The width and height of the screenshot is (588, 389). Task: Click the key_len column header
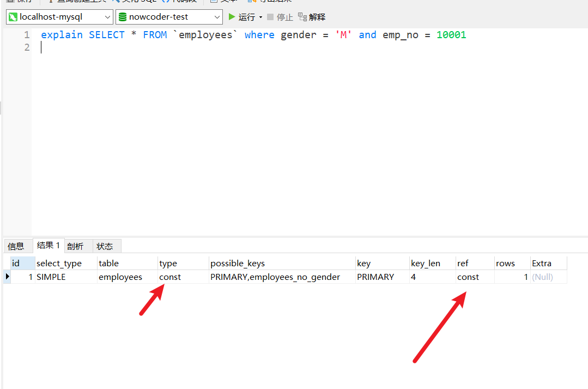tap(432, 263)
